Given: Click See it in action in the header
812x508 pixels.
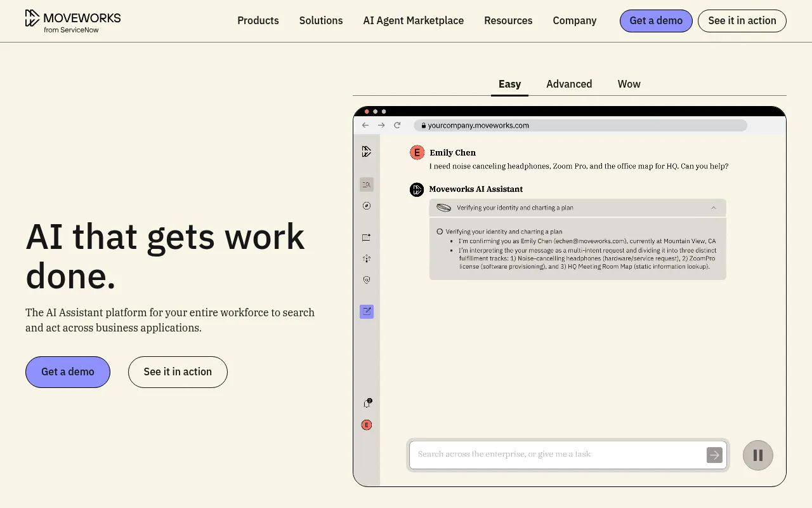Looking at the screenshot, I should click(742, 21).
